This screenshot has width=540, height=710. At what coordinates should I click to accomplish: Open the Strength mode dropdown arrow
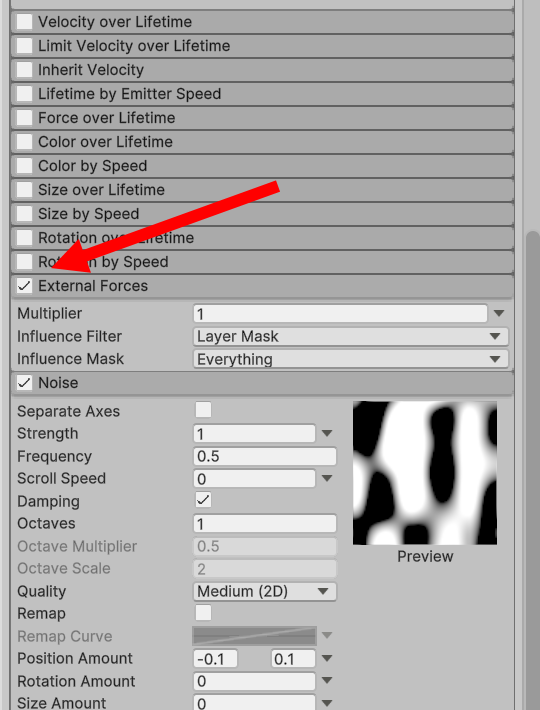pos(327,433)
